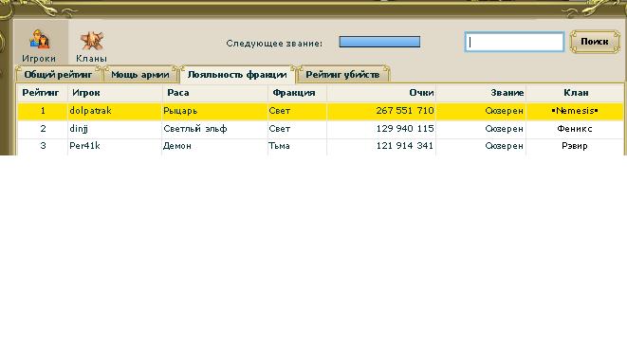
Task: Click the score 267 551 710
Action: coord(405,111)
